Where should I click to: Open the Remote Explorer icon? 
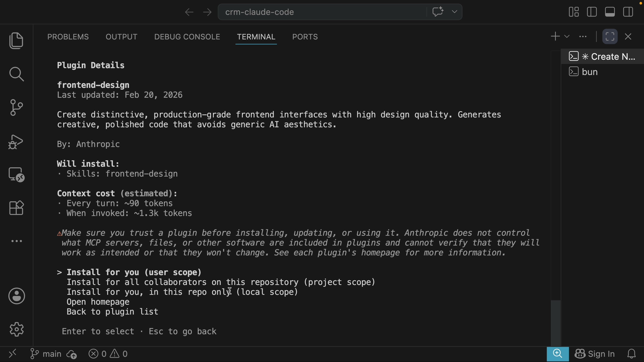[x=17, y=174]
